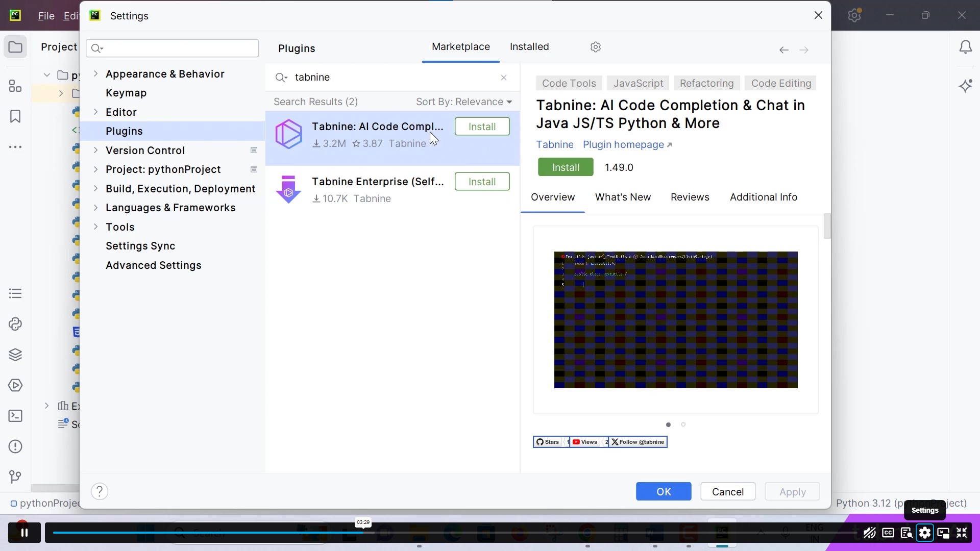Launch Google Chrome from the taskbar
980x551 pixels.
pyautogui.click(x=587, y=533)
